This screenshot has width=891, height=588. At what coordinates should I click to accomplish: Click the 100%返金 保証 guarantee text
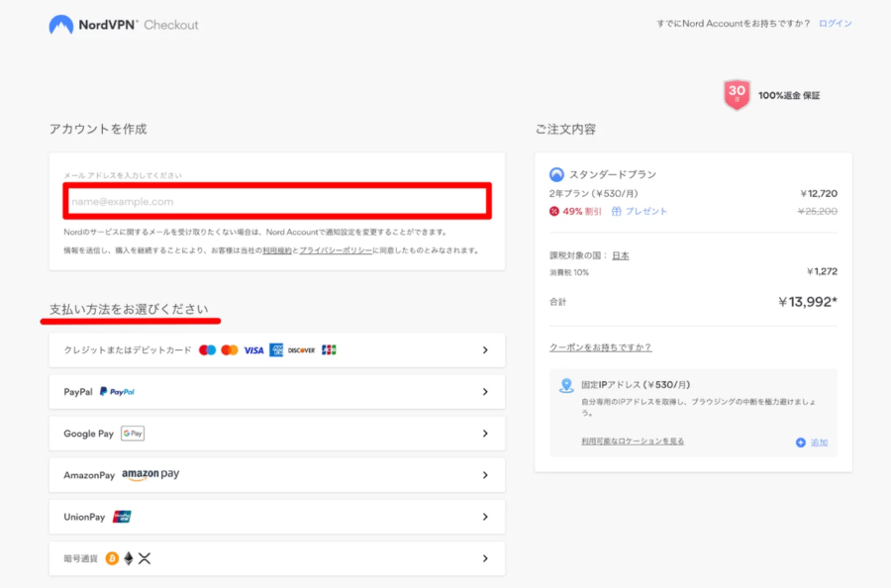tap(789, 95)
